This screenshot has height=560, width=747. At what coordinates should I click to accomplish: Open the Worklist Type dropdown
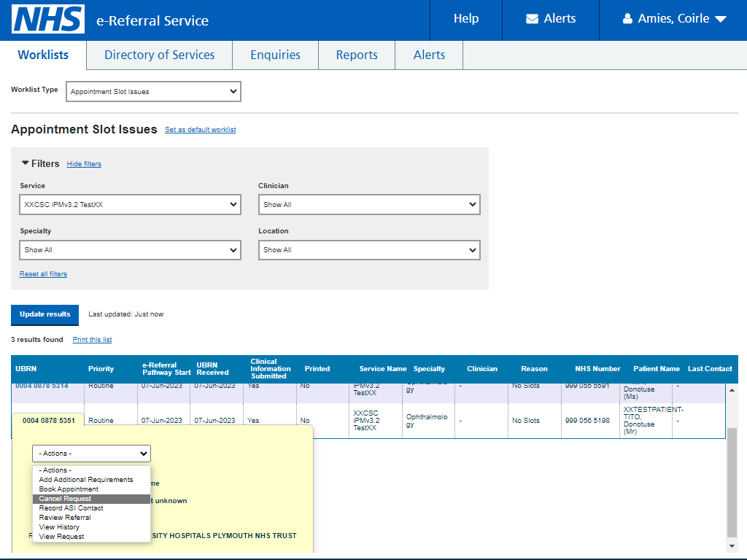[153, 91]
